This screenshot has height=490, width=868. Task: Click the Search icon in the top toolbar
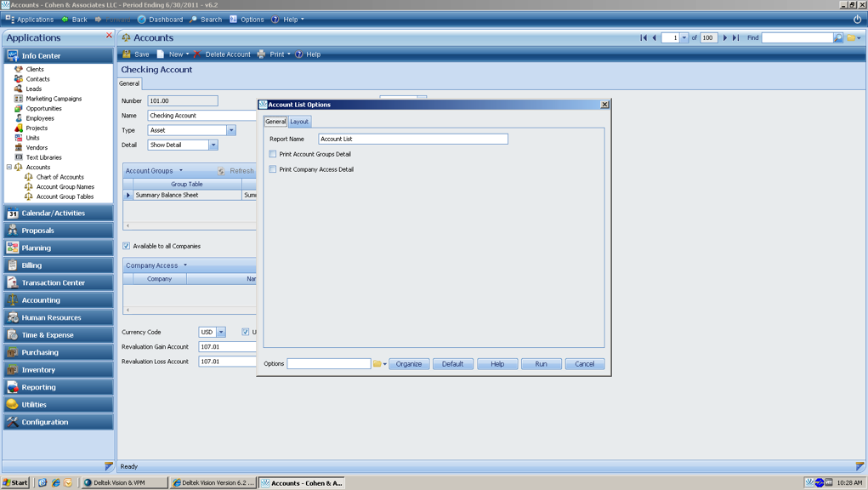[x=193, y=20]
